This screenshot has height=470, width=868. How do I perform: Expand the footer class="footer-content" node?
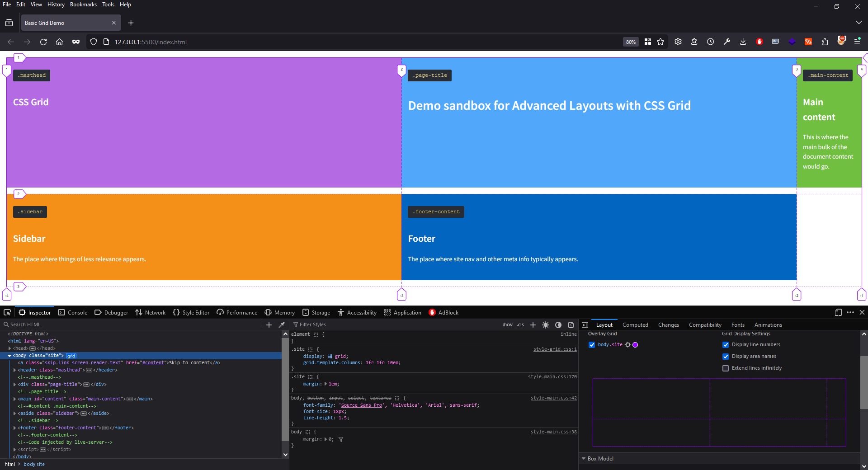pos(14,428)
